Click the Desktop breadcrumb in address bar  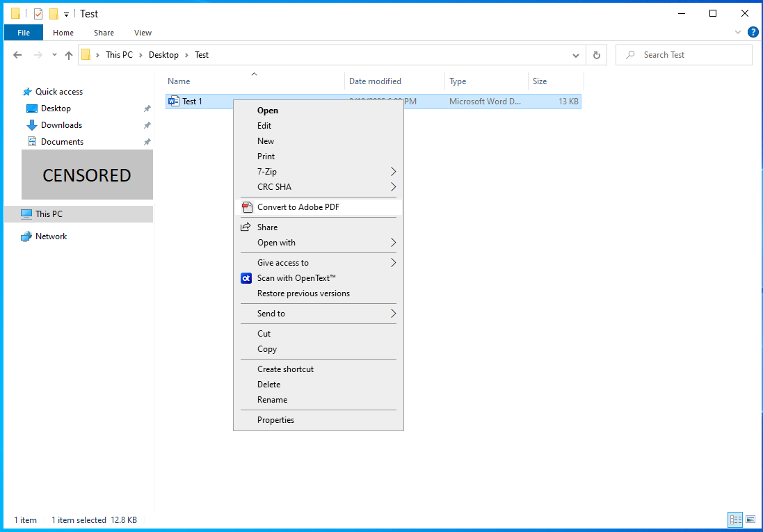point(163,55)
